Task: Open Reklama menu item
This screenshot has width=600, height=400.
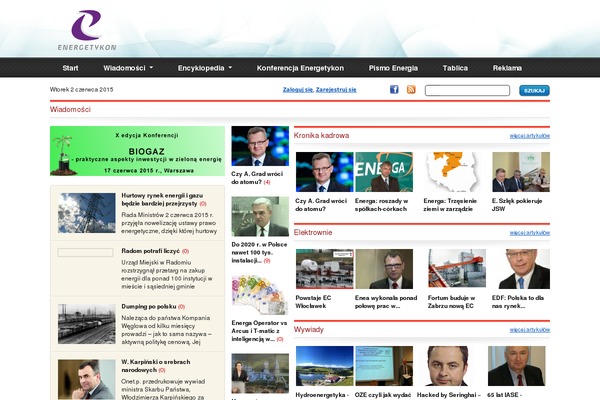Action: 507,68
